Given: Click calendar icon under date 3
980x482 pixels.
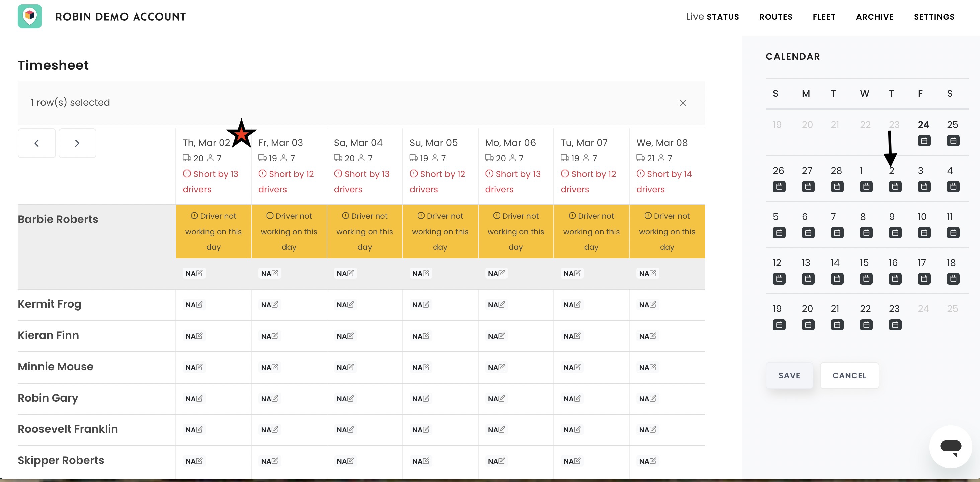Looking at the screenshot, I should [924, 187].
